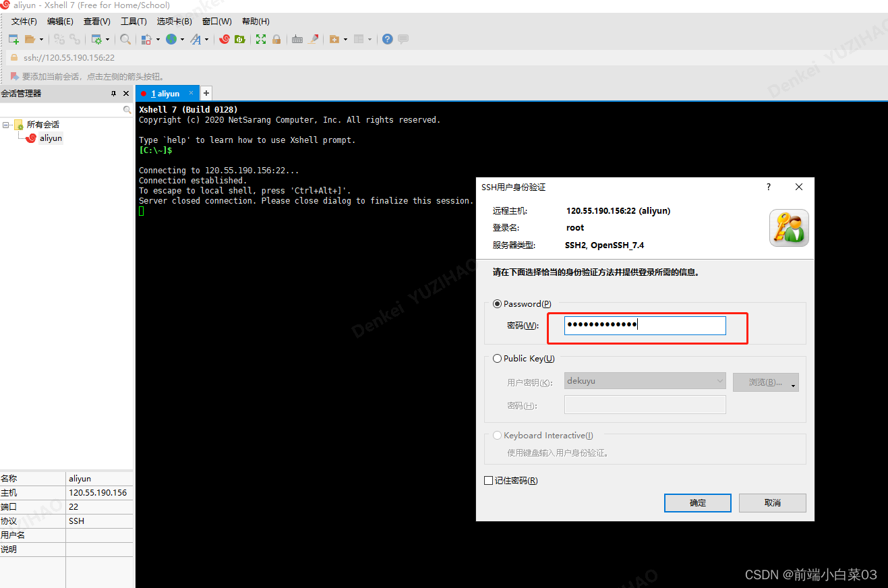The image size is (888, 588).
Task: Open the 选项卡(B) menu
Action: click(x=175, y=22)
